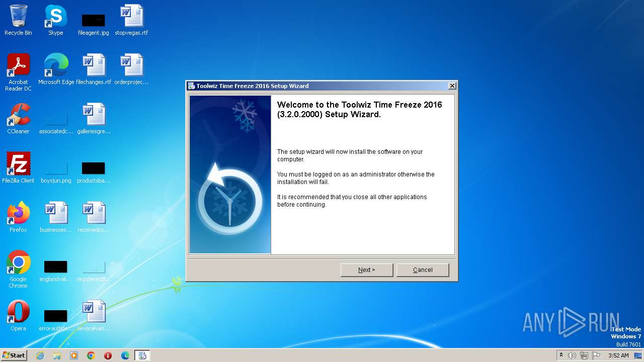Image resolution: width=644 pixels, height=362 pixels.
Task: Select Firefox desktop shortcut
Action: point(18,217)
